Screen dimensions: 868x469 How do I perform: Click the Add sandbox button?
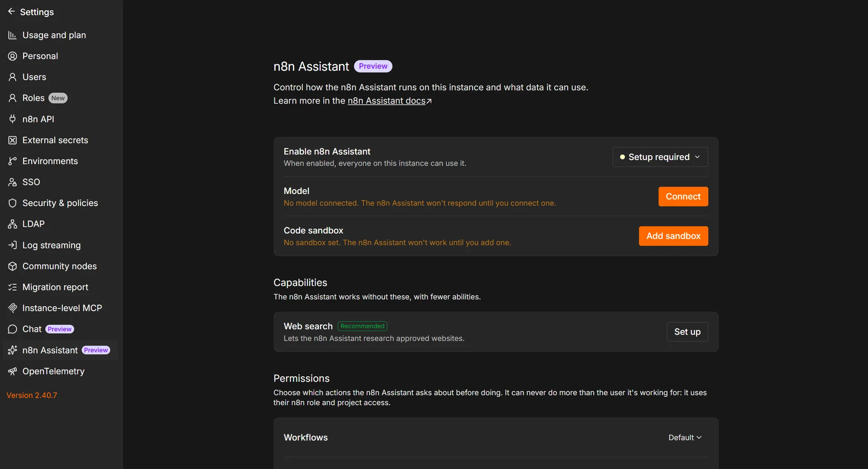pyautogui.click(x=673, y=236)
